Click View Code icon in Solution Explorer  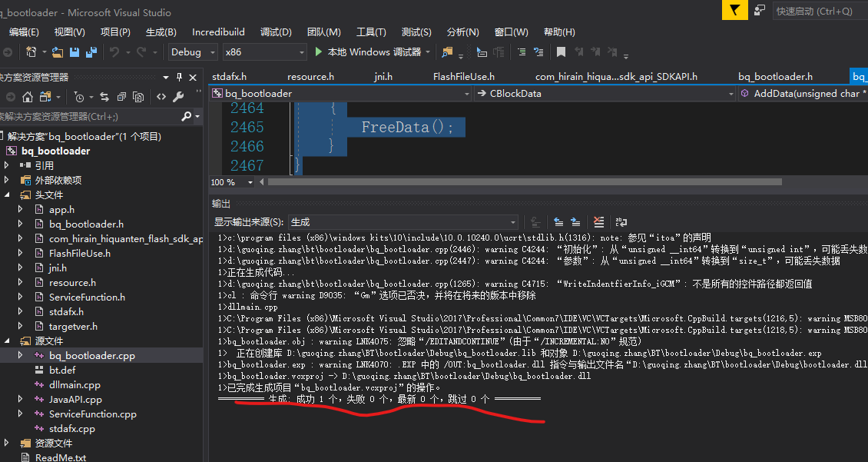[x=161, y=97]
